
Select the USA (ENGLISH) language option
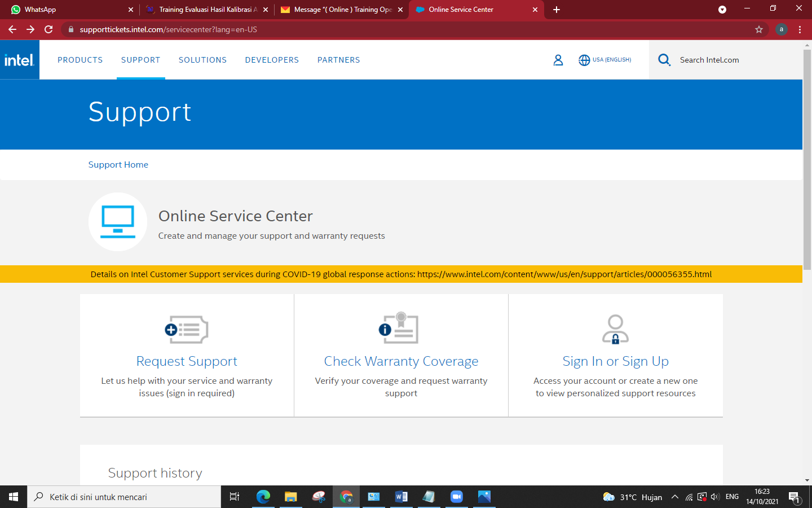(612, 60)
